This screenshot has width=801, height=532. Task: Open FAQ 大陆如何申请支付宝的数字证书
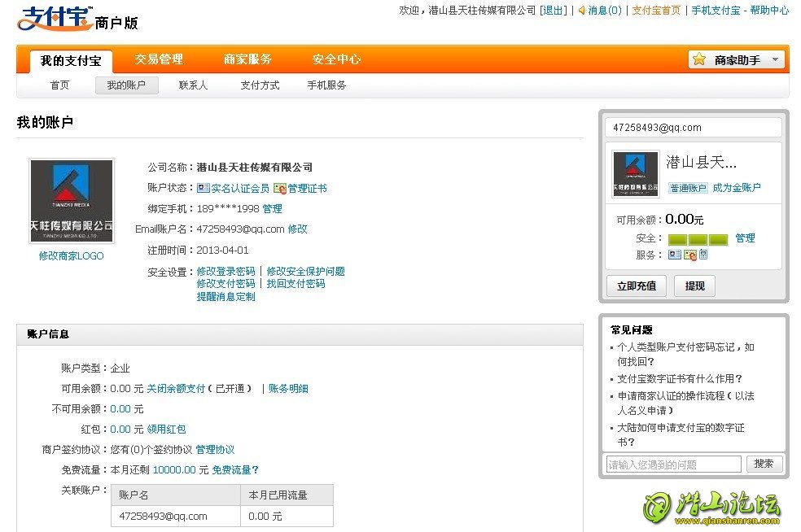click(x=681, y=434)
